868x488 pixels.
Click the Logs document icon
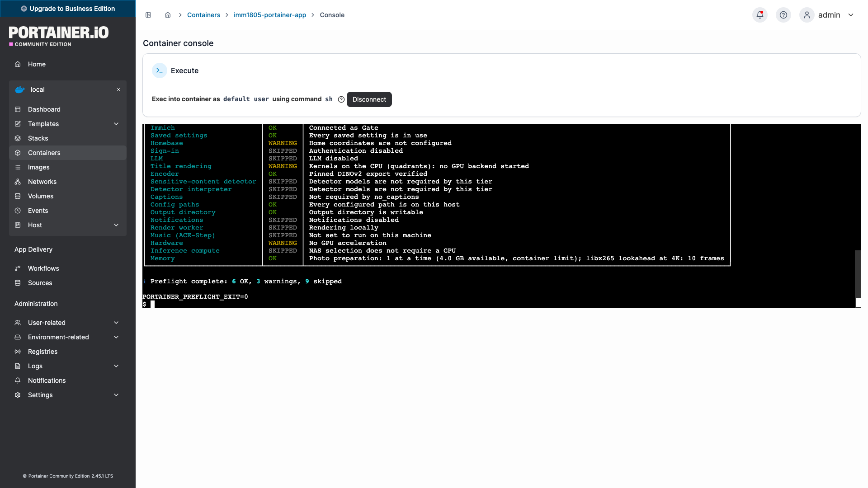coord(18,366)
